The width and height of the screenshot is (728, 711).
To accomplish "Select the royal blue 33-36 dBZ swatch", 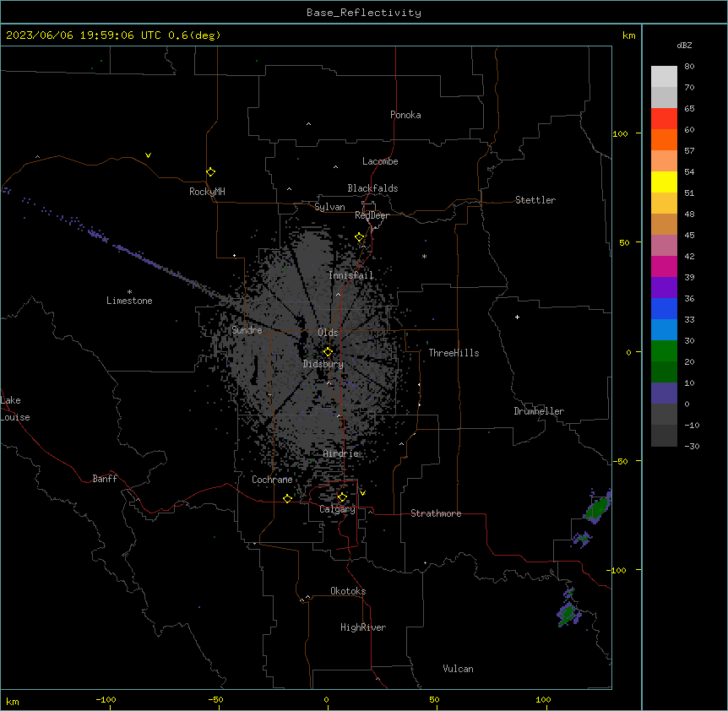I will pos(664,308).
